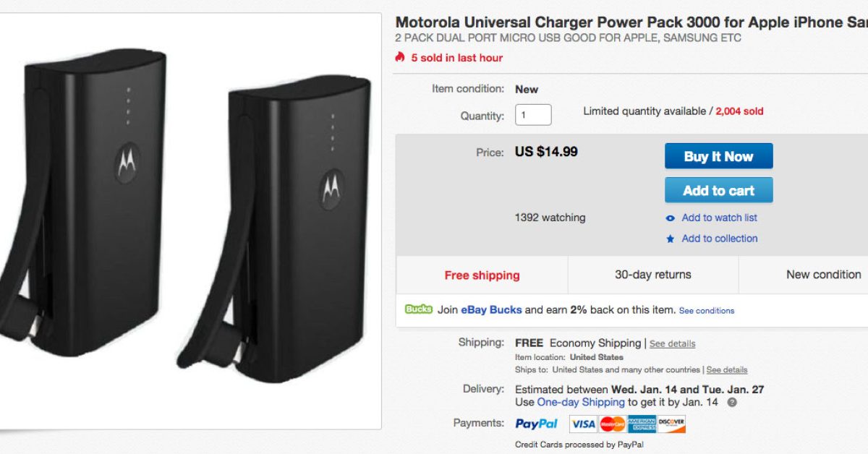The image size is (868, 454).
Task: Click the red flame hot-item icon
Action: tap(400, 57)
